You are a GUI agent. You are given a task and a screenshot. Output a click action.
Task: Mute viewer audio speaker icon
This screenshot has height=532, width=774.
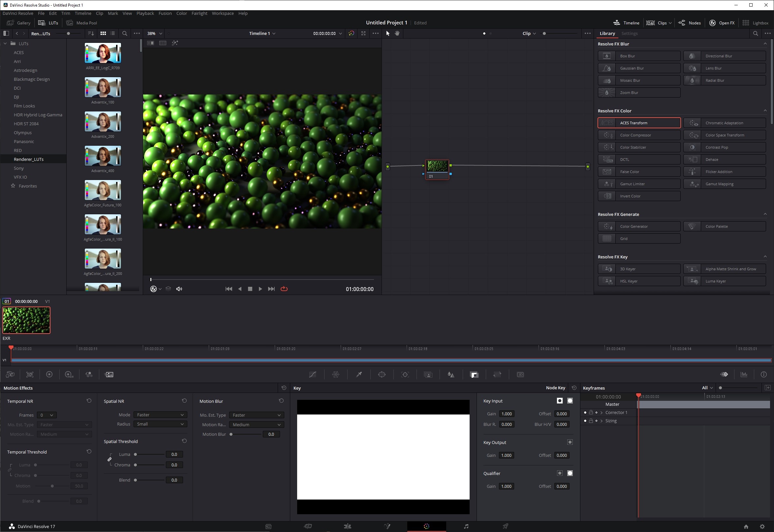point(179,289)
